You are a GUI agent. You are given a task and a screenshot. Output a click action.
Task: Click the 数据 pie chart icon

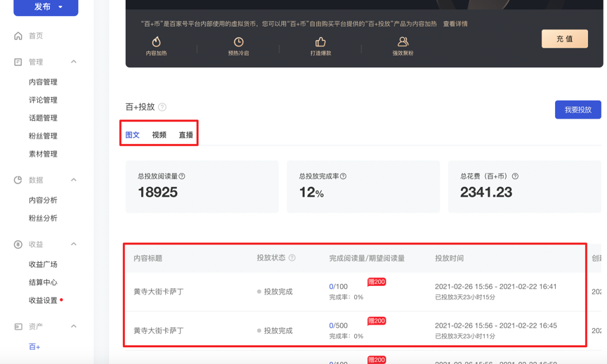point(18,180)
